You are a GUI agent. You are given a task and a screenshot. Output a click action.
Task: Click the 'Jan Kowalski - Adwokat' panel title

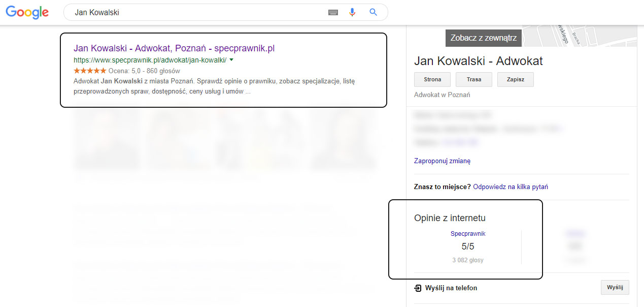pos(479,62)
